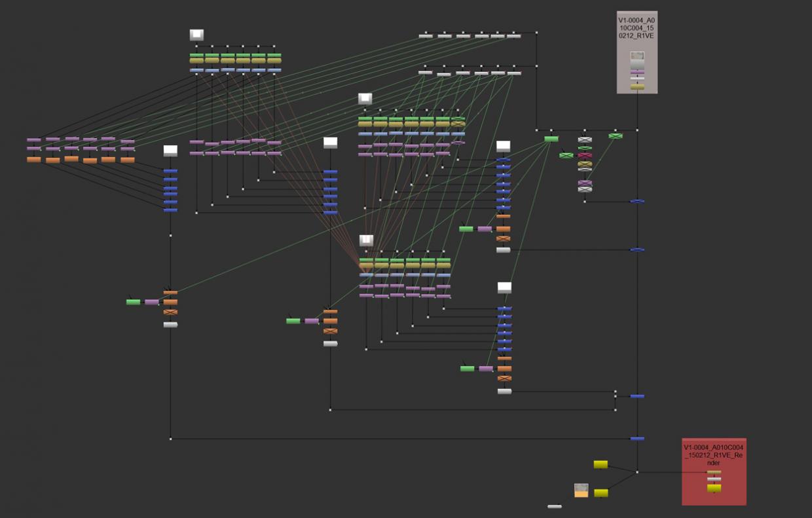Select the first green node in top-left row
The height and width of the screenshot is (518, 812).
click(196, 55)
